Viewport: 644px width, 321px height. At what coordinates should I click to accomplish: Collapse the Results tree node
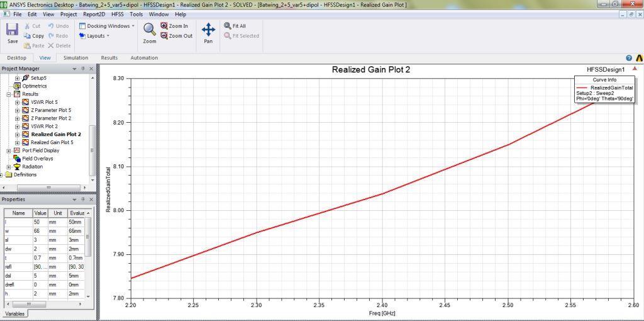[x=9, y=94]
